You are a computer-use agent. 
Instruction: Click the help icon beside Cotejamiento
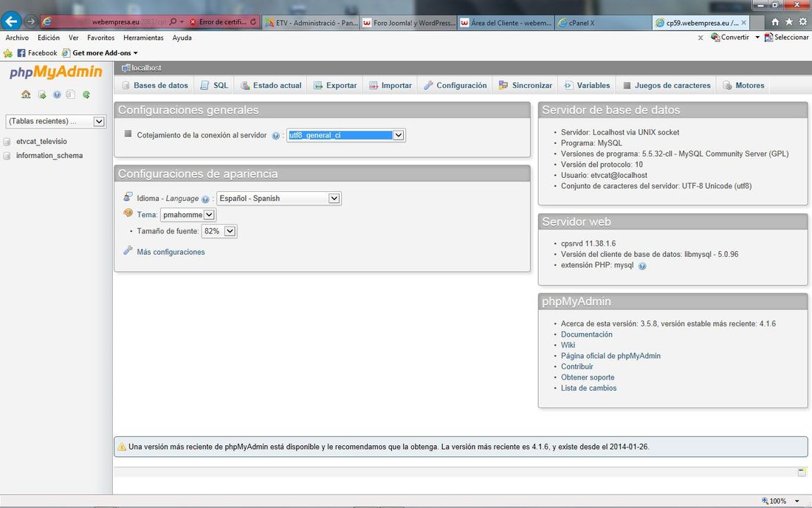pyautogui.click(x=275, y=136)
